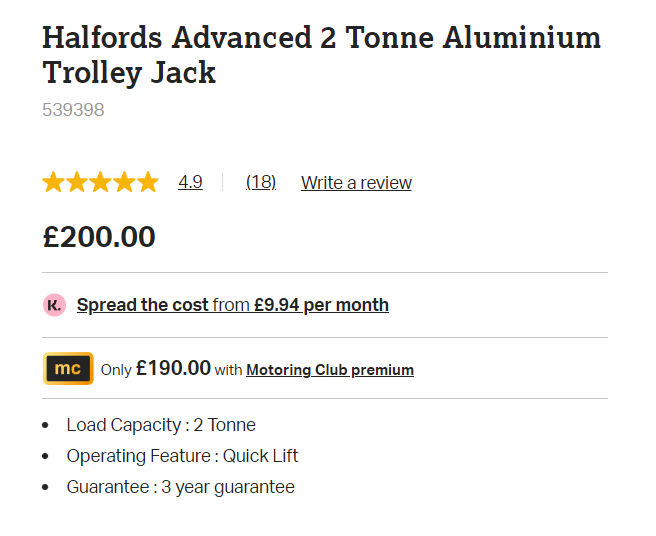656x536 pixels.
Task: Click the fourth gold rating star
Action: pyautogui.click(x=124, y=182)
